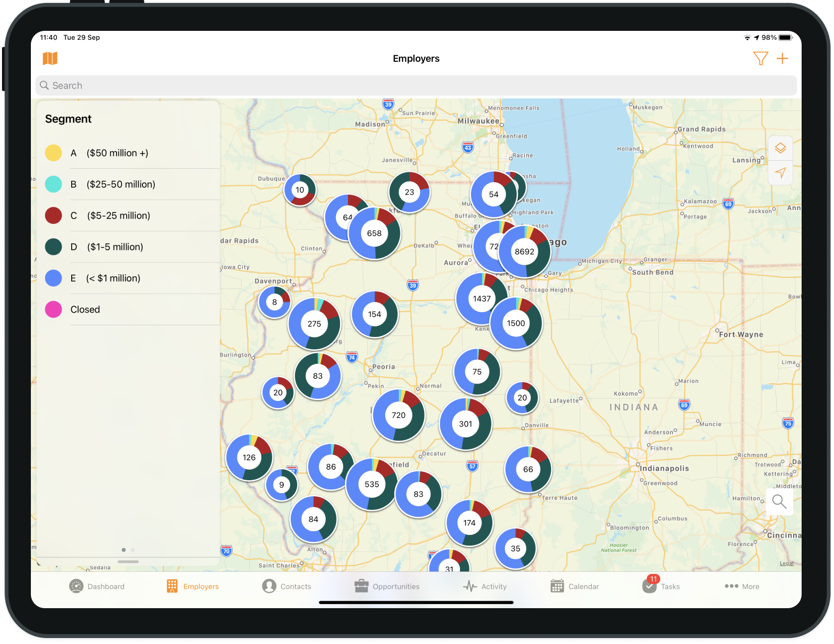Select teal Segment B swatch
This screenshot has height=644, width=834.
[x=53, y=184]
